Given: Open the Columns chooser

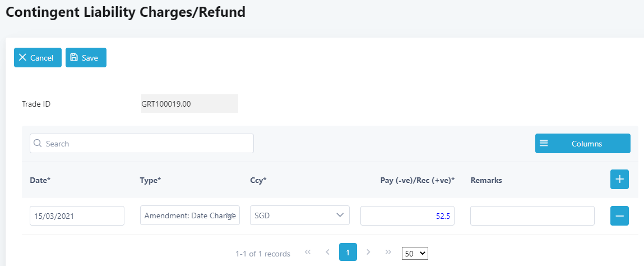Looking at the screenshot, I should coord(582,144).
